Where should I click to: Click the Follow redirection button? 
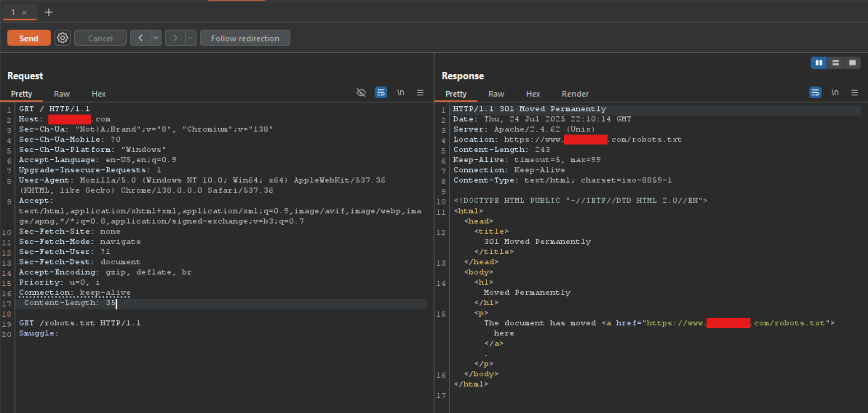tap(245, 38)
